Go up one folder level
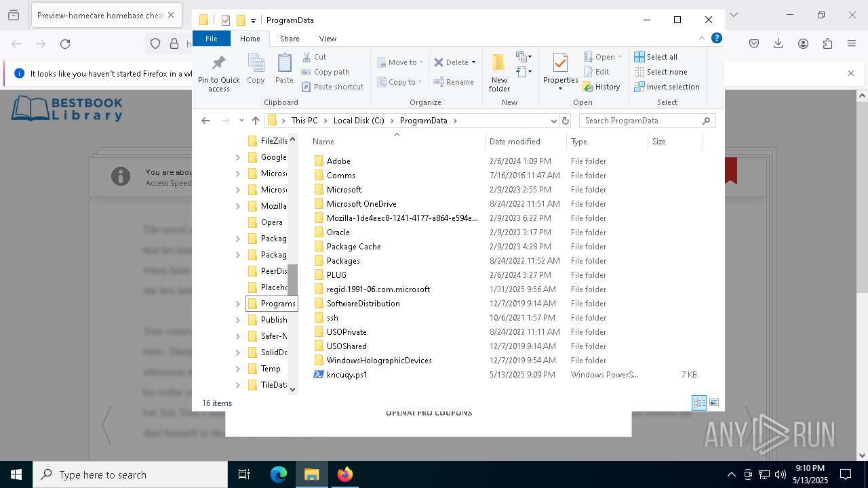Image resolution: width=868 pixels, height=488 pixels. 255,121
